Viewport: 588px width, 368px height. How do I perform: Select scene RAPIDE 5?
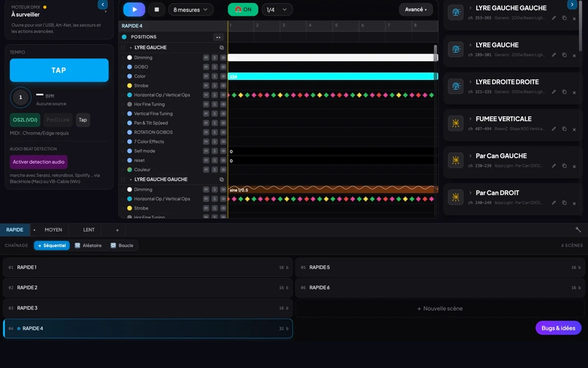(440, 267)
